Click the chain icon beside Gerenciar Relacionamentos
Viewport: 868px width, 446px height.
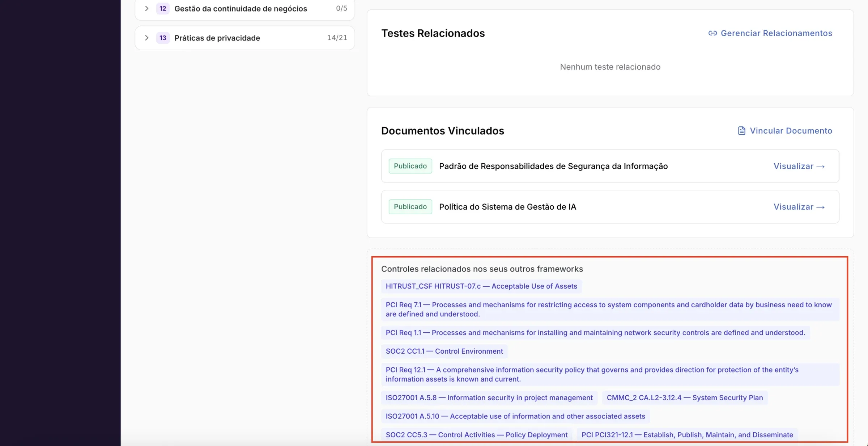(x=712, y=33)
